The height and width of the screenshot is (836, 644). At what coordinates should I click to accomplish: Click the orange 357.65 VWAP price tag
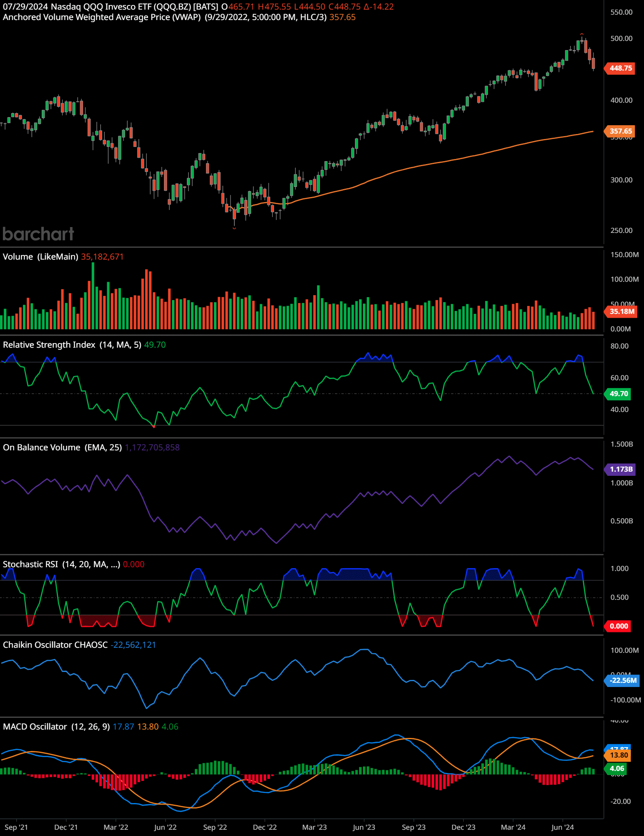(620, 131)
